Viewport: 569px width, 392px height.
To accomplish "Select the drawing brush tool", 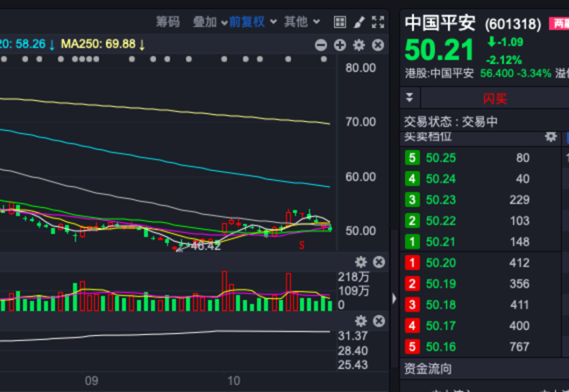I will click(359, 22).
